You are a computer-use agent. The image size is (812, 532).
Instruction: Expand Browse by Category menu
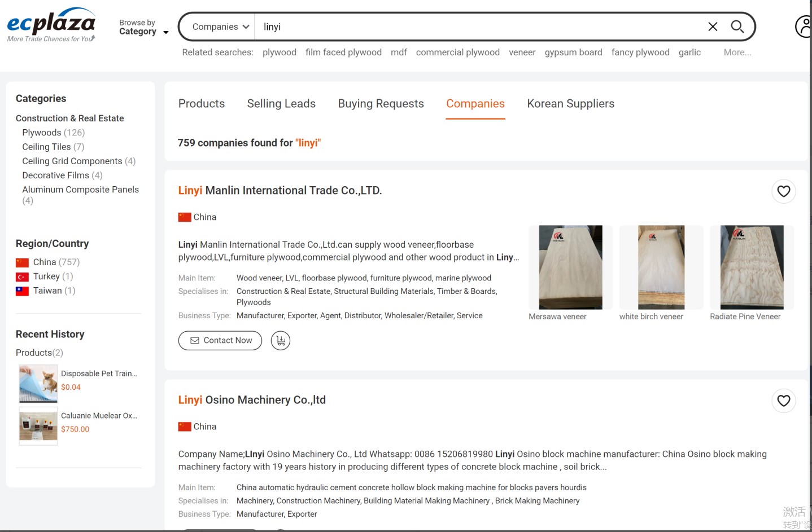[143, 27]
